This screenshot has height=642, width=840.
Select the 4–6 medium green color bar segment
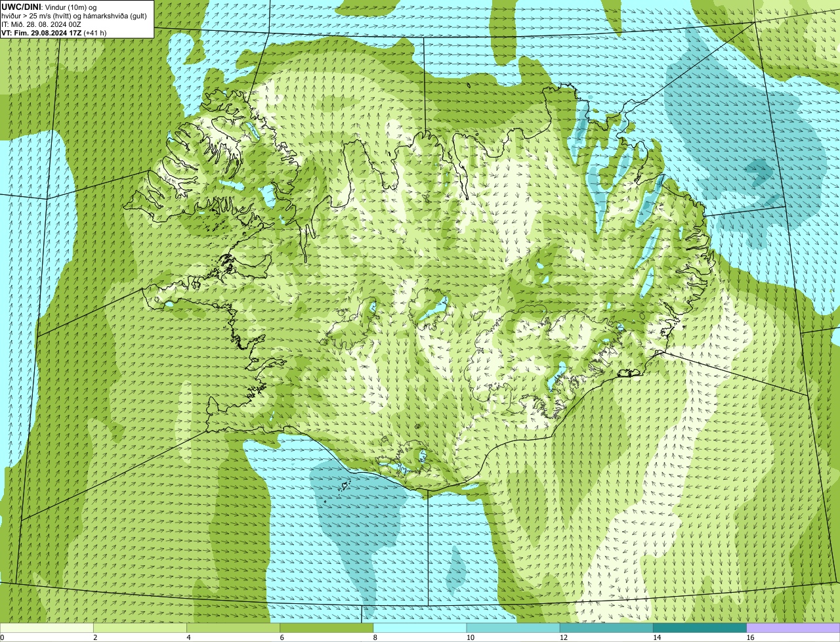pos(233,628)
